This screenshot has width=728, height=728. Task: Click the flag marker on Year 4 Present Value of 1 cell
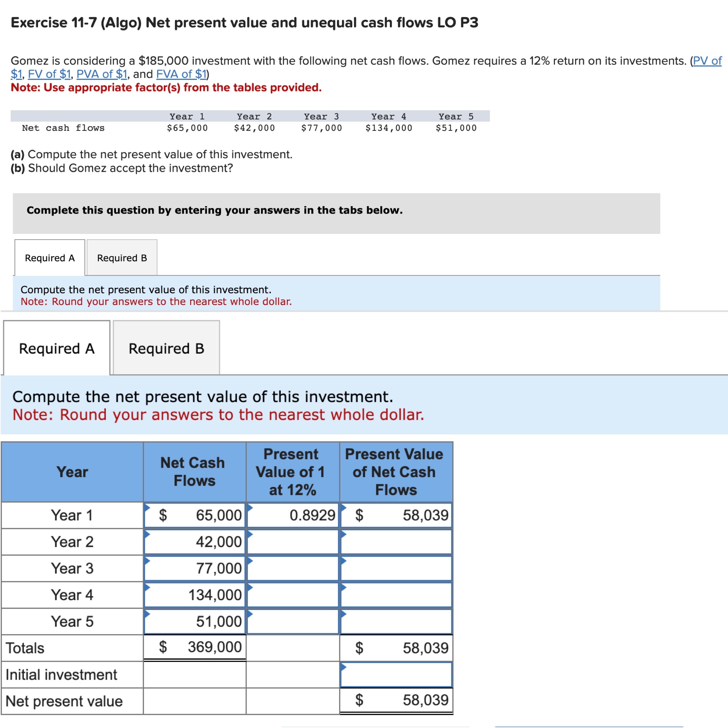[250, 587]
